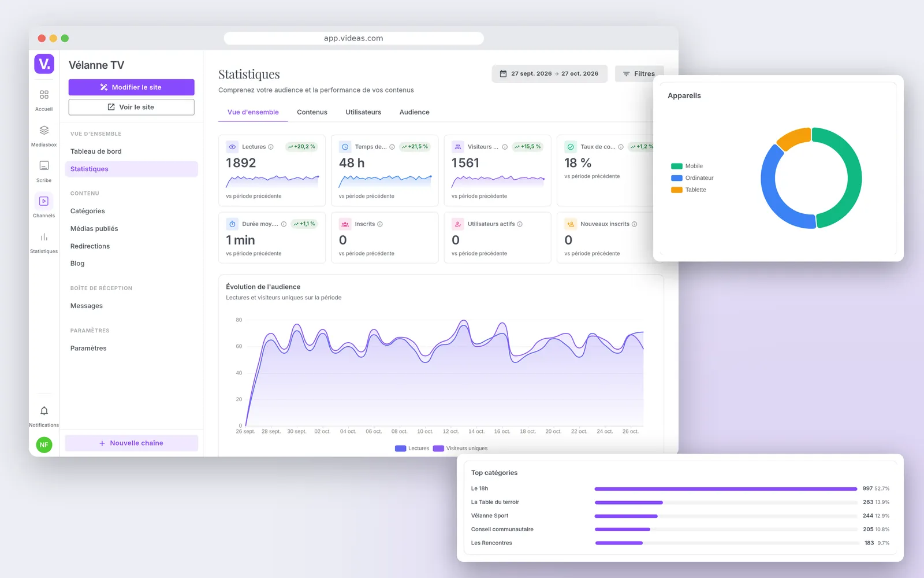The width and height of the screenshot is (924, 578).
Task: Open Mediasbox from the sidebar
Action: [x=44, y=135]
